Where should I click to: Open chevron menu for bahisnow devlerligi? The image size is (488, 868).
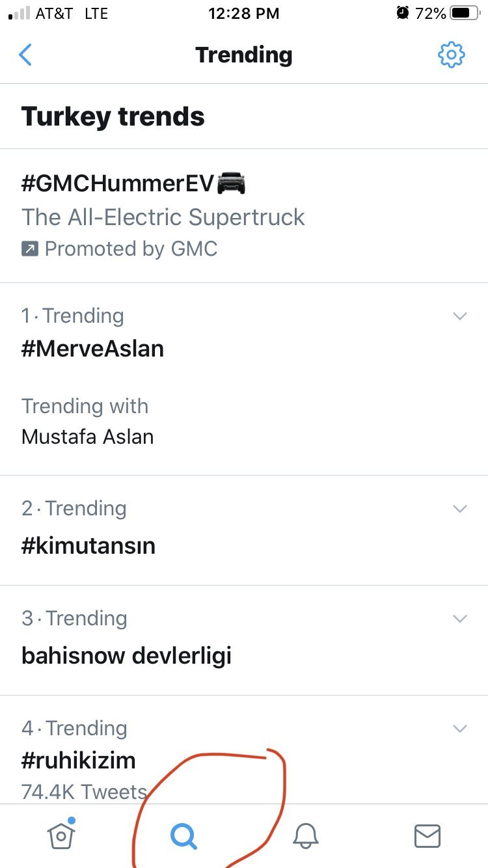pos(460,619)
